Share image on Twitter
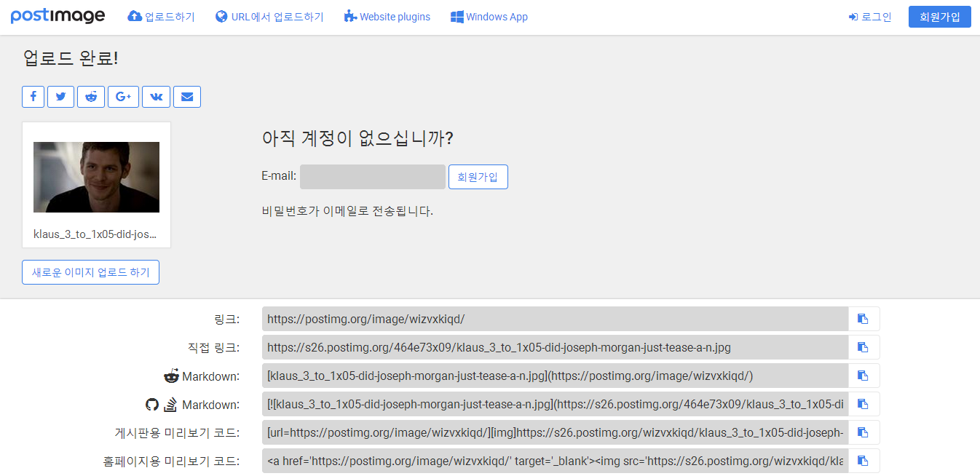The height and width of the screenshot is (476, 980). pyautogui.click(x=60, y=97)
